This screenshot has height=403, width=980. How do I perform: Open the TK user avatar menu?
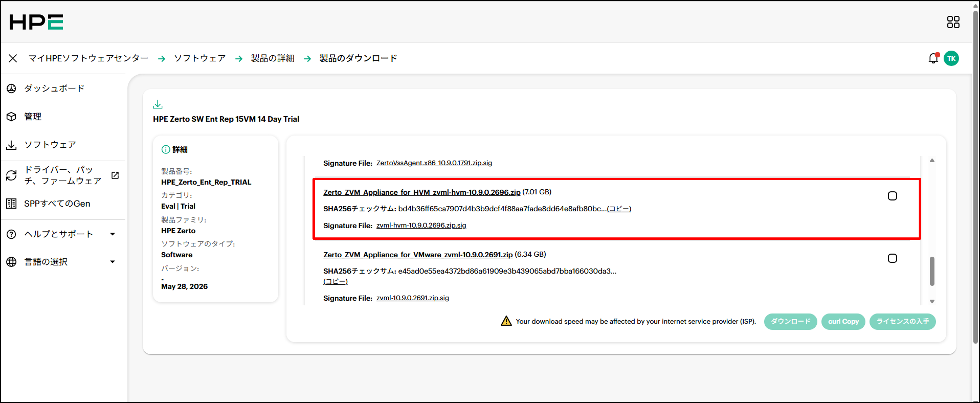951,58
